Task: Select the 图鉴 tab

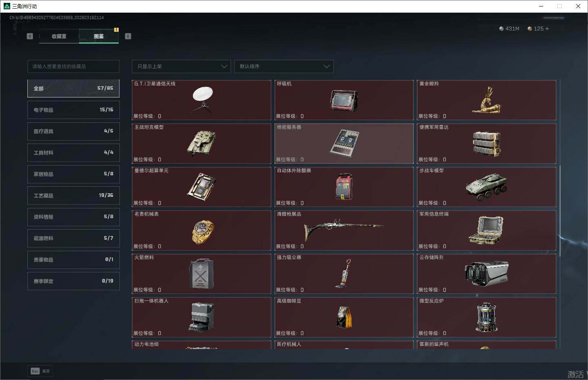Action: pos(99,36)
